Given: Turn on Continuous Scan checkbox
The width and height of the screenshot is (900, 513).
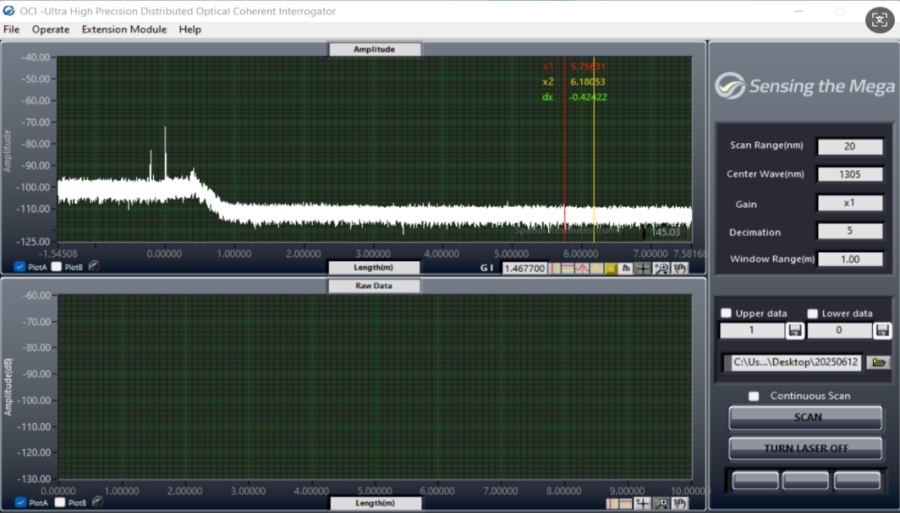Looking at the screenshot, I should 755,396.
